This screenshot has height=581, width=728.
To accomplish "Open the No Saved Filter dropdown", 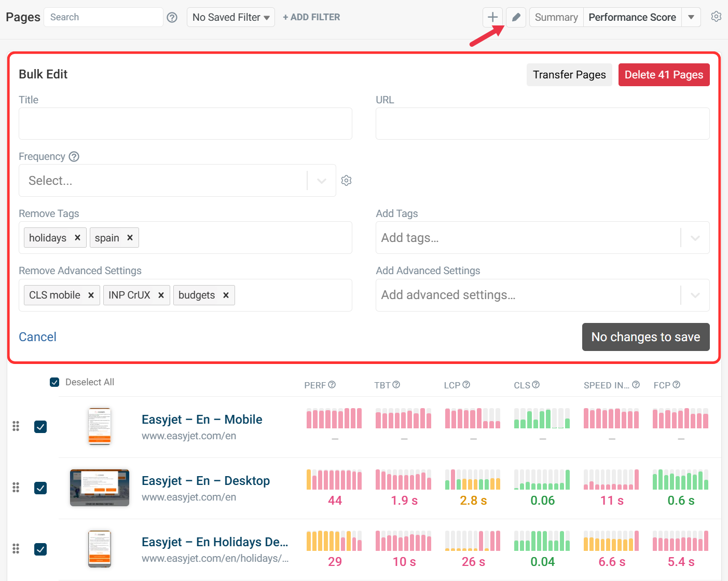I will coord(230,17).
